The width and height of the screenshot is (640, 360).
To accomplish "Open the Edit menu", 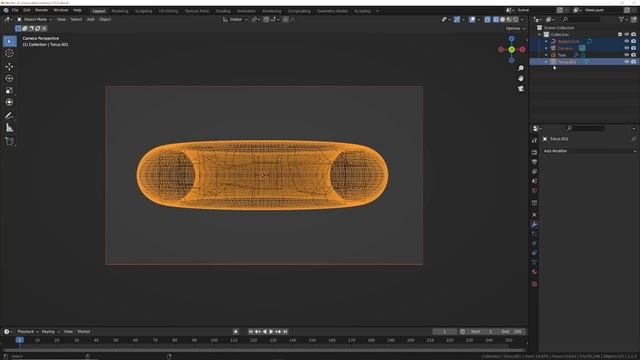I will tap(27, 10).
